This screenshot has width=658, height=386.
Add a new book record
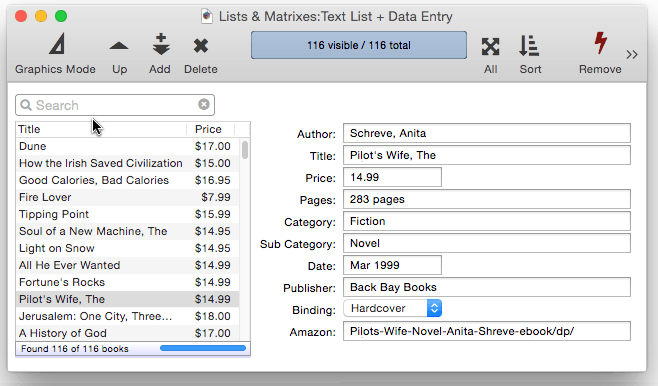tap(161, 44)
